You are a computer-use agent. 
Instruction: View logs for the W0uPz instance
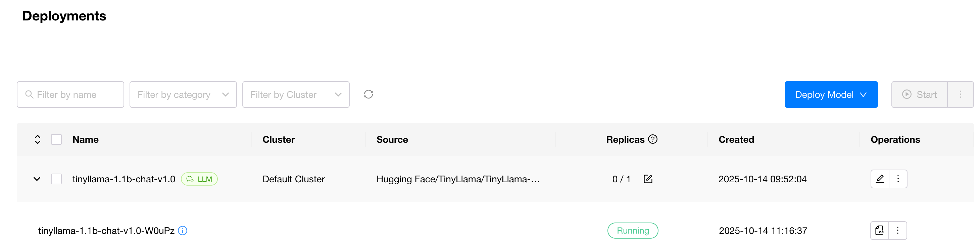pyautogui.click(x=879, y=231)
